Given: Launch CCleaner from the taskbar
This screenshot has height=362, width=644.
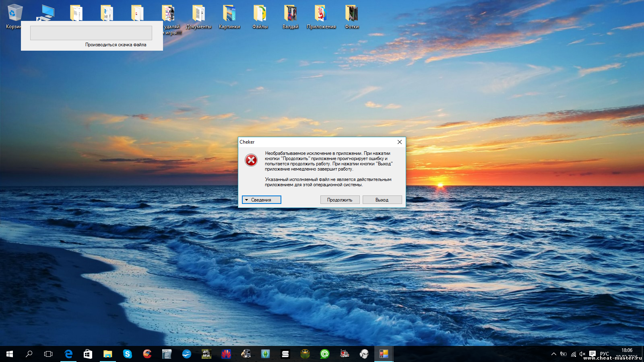Looking at the screenshot, I should click(x=147, y=354).
